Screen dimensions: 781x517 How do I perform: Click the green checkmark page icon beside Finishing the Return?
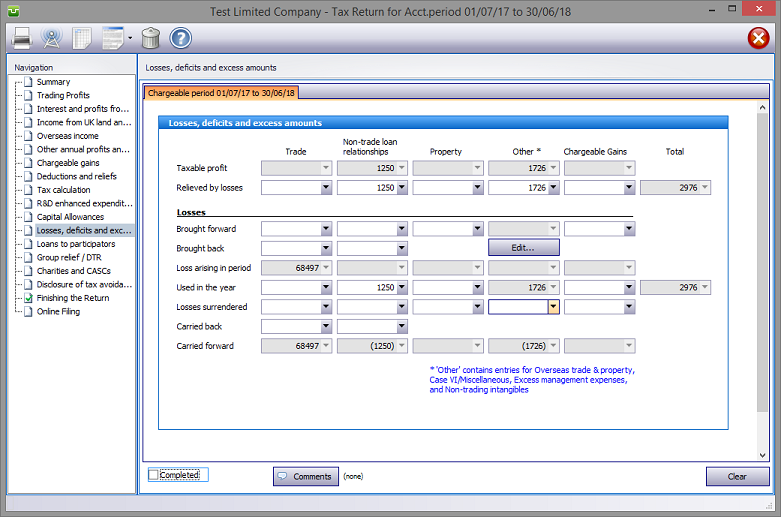[28, 298]
